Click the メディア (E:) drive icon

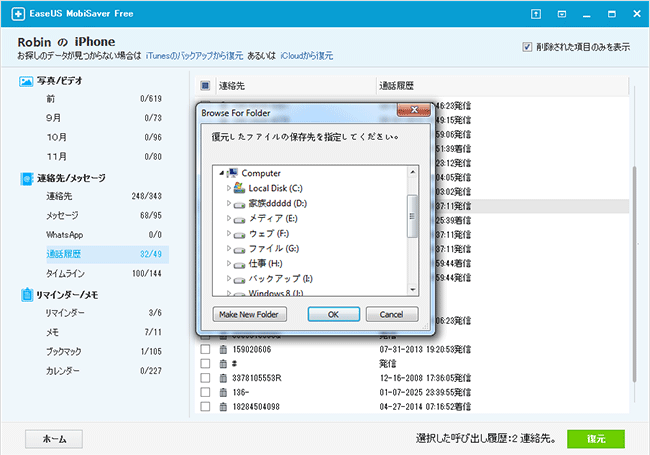pyautogui.click(x=239, y=220)
